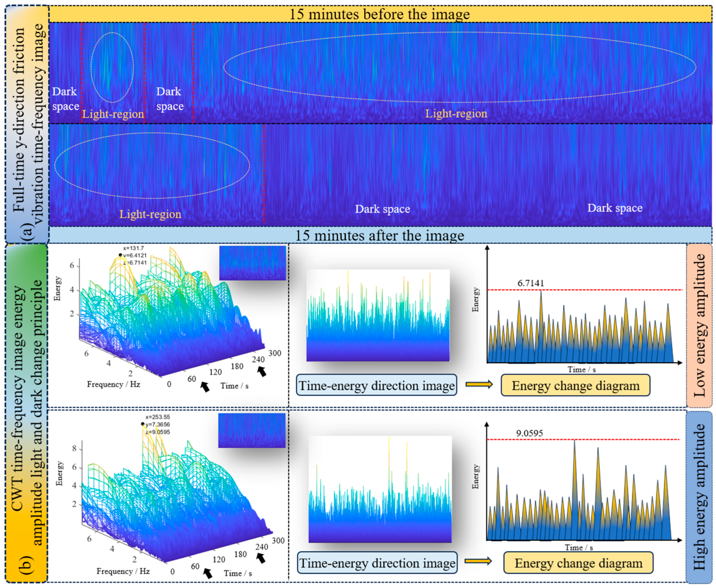Screen dimensions: 716x588
Task: Click the 6.7141 red dashed threshold label
Action: (x=530, y=283)
